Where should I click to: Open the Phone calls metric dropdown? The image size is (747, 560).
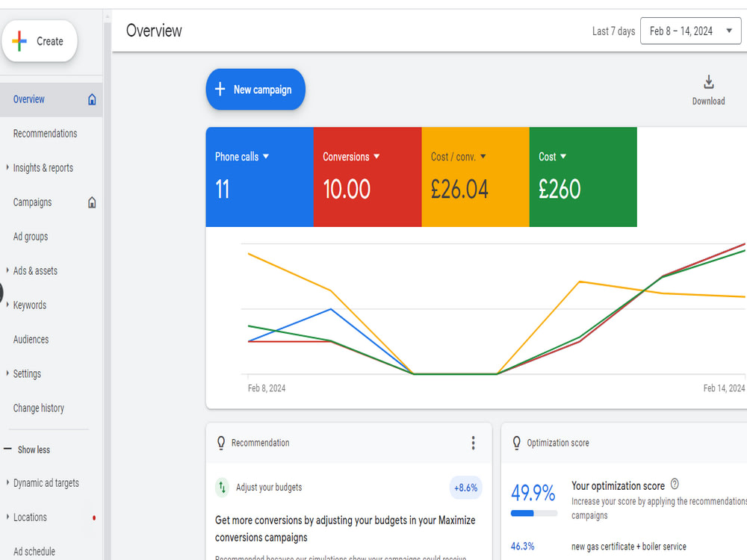[242, 157]
